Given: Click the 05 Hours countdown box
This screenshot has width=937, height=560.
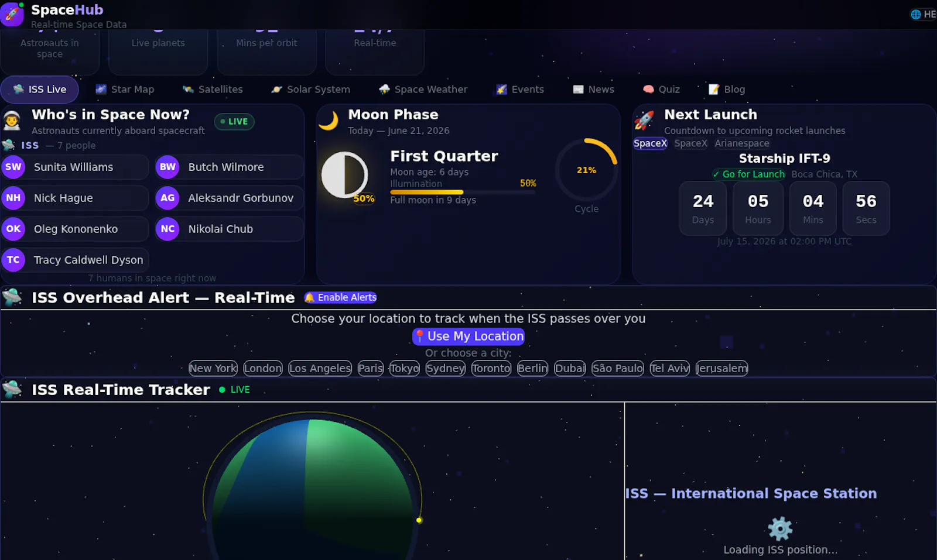Looking at the screenshot, I should [758, 208].
